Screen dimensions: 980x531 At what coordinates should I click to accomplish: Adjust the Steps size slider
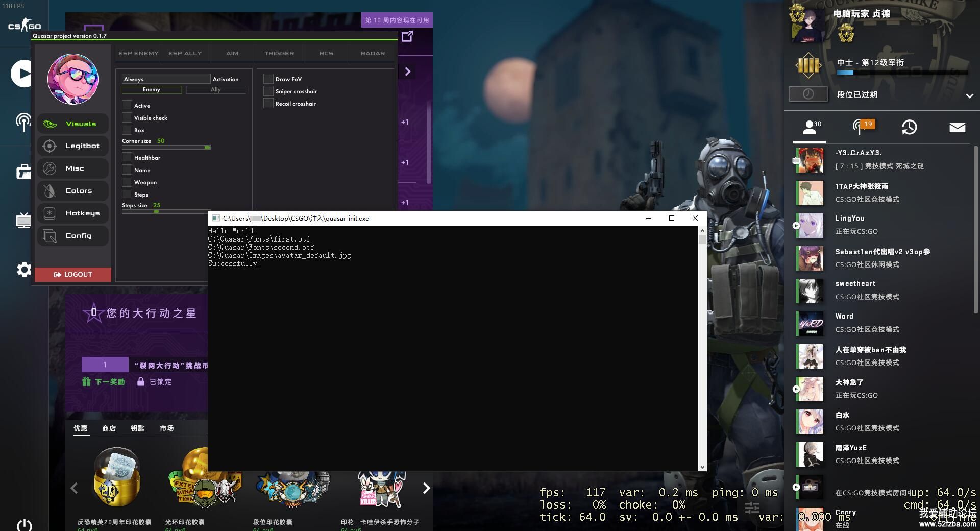pos(166,211)
